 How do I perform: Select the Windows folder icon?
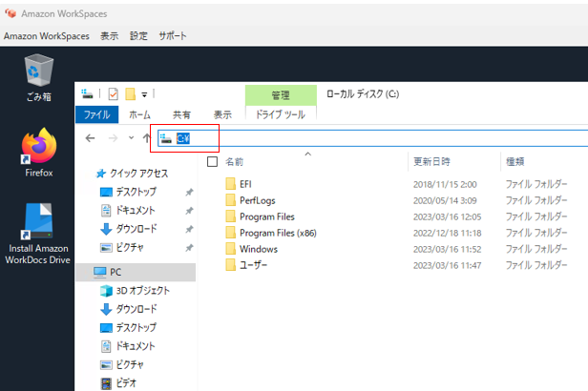231,249
